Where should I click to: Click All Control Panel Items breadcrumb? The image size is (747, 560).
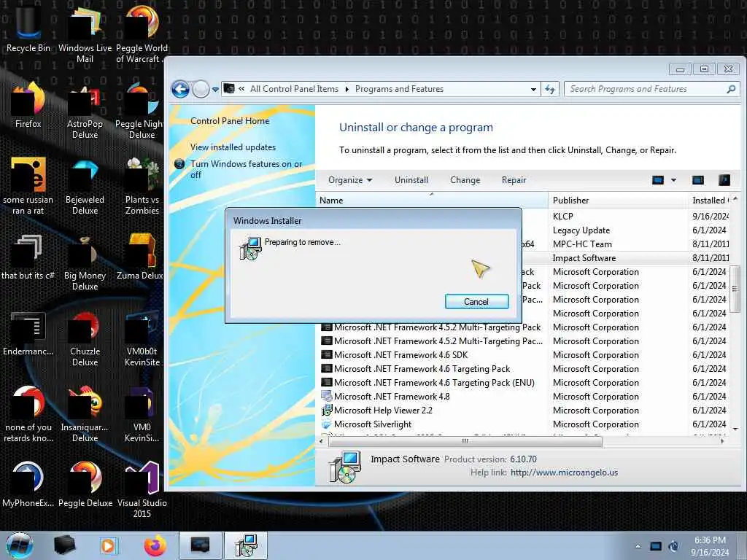tap(294, 89)
